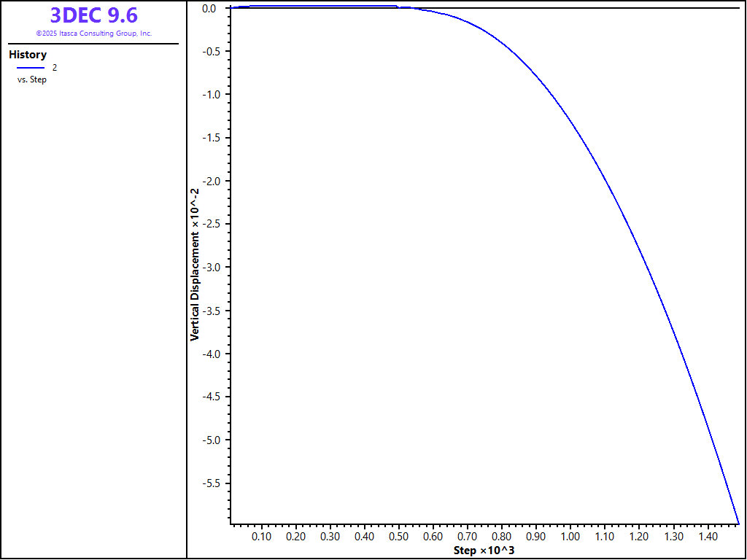
Task: Click the 0.10 x-axis tick label
Action: [261, 537]
